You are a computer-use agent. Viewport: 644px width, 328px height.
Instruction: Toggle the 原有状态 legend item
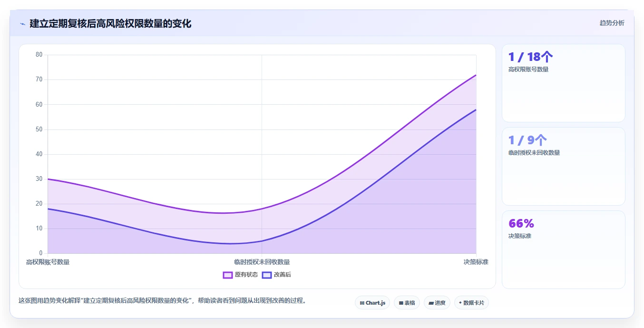(240, 275)
